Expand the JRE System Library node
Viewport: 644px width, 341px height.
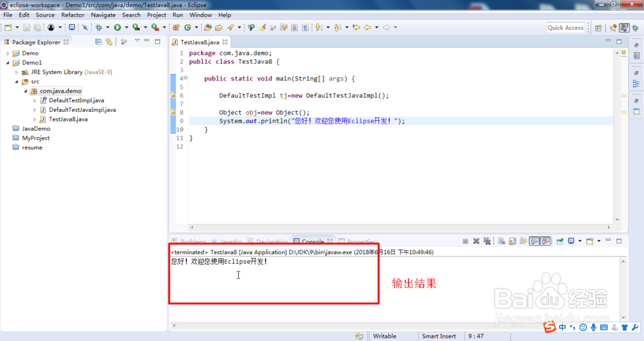(x=17, y=72)
